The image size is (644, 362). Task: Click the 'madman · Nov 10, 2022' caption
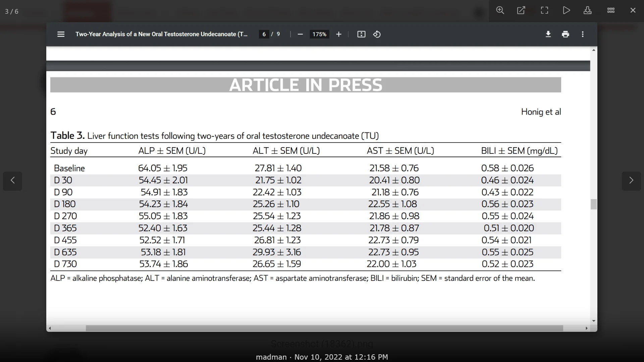point(322,357)
